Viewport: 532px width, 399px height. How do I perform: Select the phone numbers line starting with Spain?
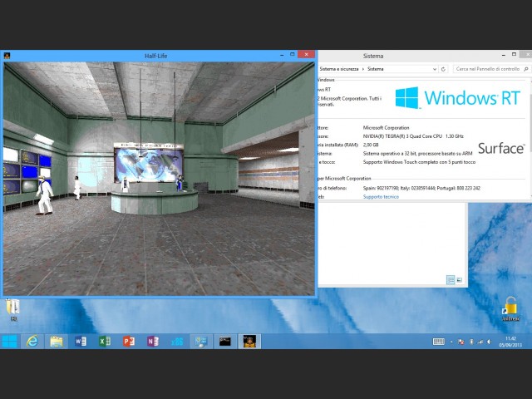tap(421, 188)
